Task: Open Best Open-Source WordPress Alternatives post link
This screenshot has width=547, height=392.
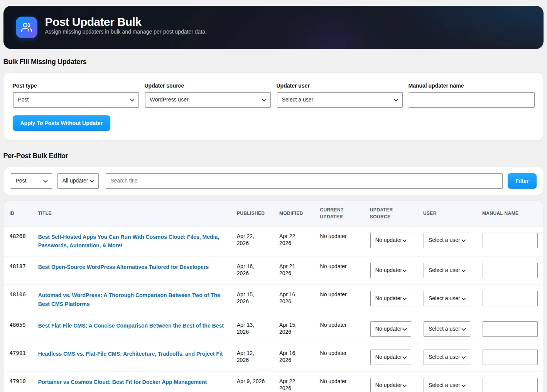Action: (123, 267)
